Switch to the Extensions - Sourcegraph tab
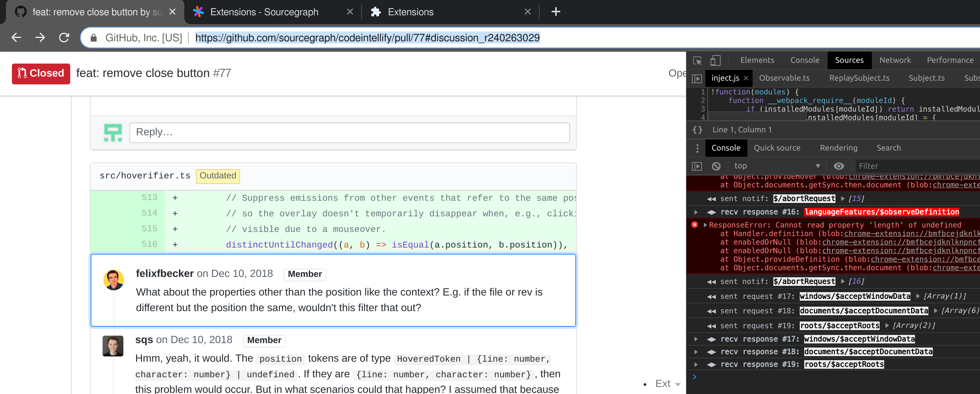This screenshot has width=980, height=394. tap(264, 12)
